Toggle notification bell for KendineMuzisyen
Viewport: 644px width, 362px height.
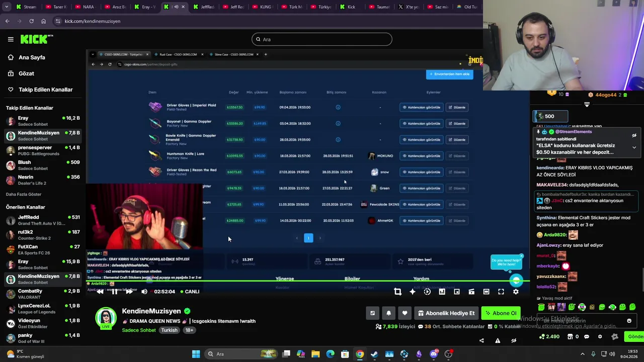(x=388, y=313)
